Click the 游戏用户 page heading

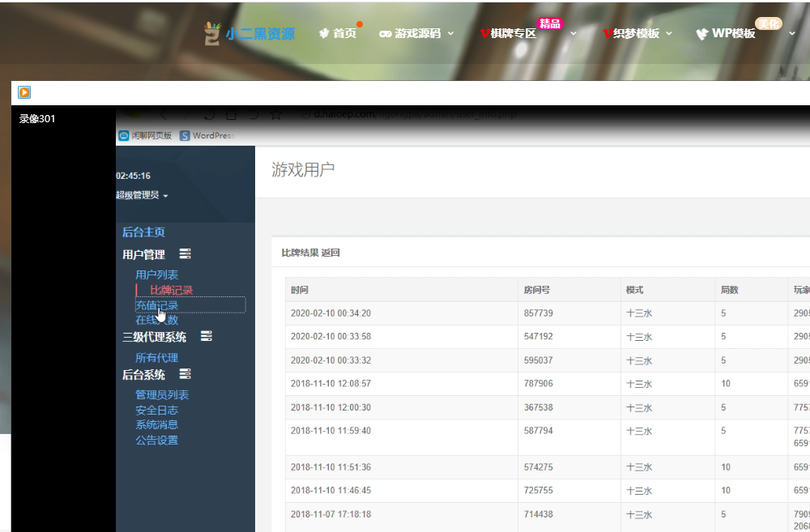(303, 169)
